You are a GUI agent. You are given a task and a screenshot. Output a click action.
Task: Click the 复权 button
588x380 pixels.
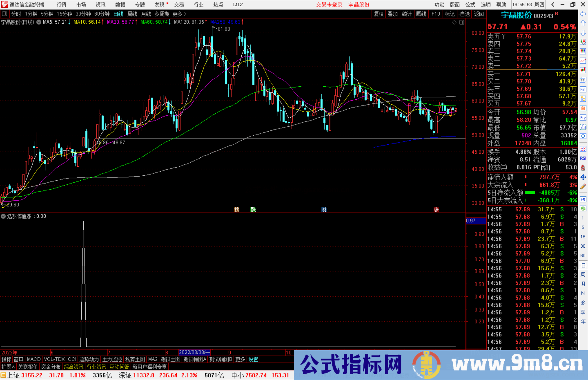[378, 14]
